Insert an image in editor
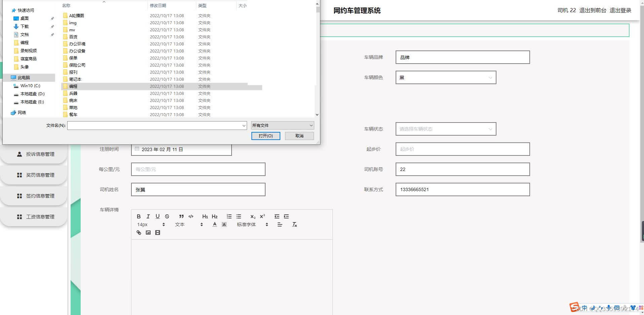 148,233
